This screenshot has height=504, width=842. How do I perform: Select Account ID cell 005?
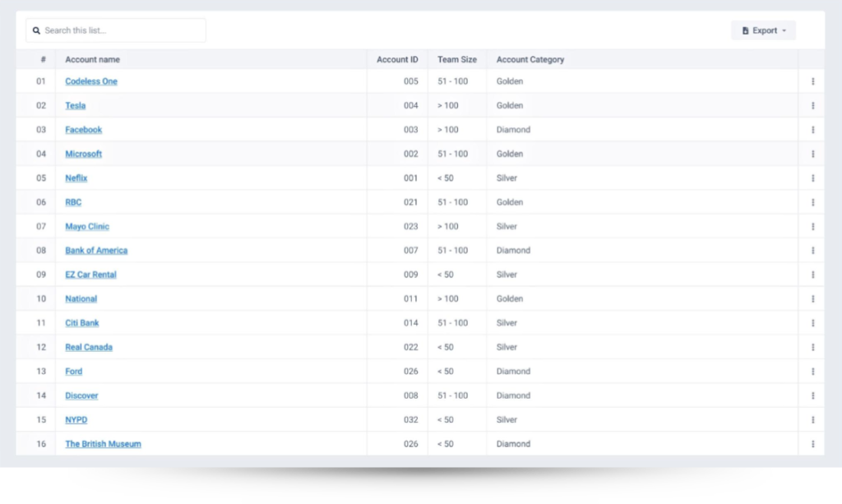pos(411,81)
